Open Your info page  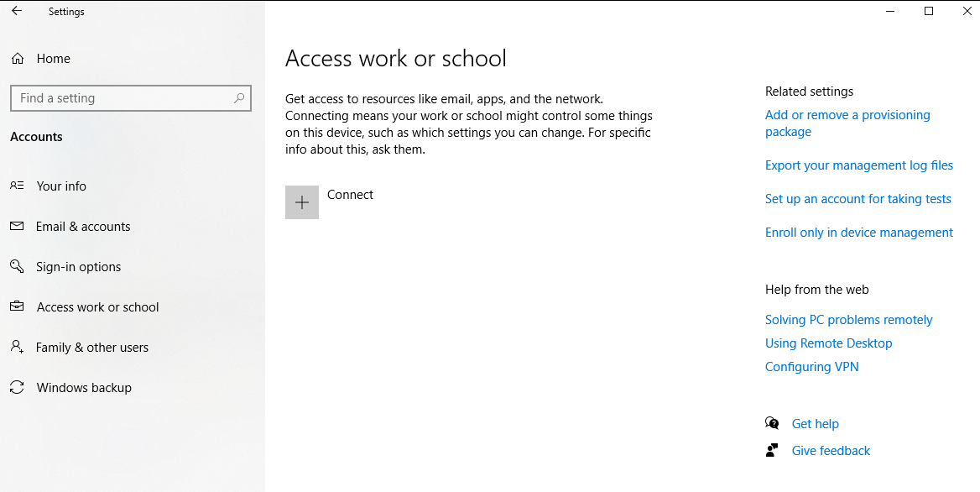(61, 186)
